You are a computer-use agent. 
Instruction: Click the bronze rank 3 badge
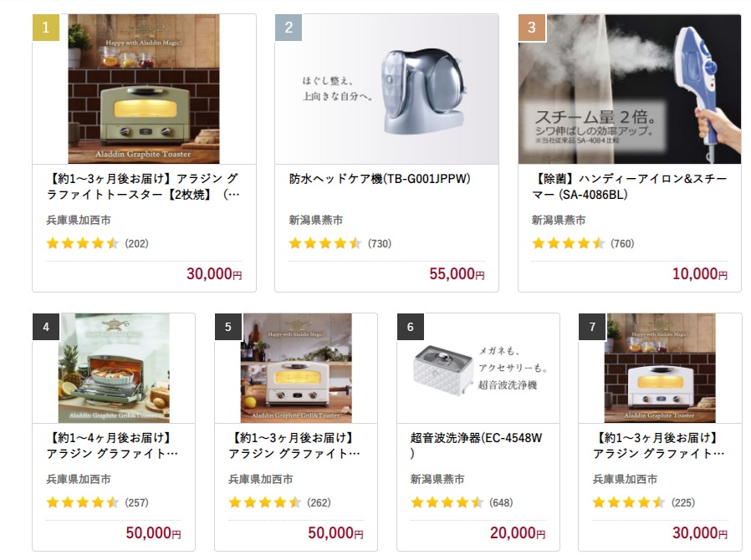tap(532, 28)
